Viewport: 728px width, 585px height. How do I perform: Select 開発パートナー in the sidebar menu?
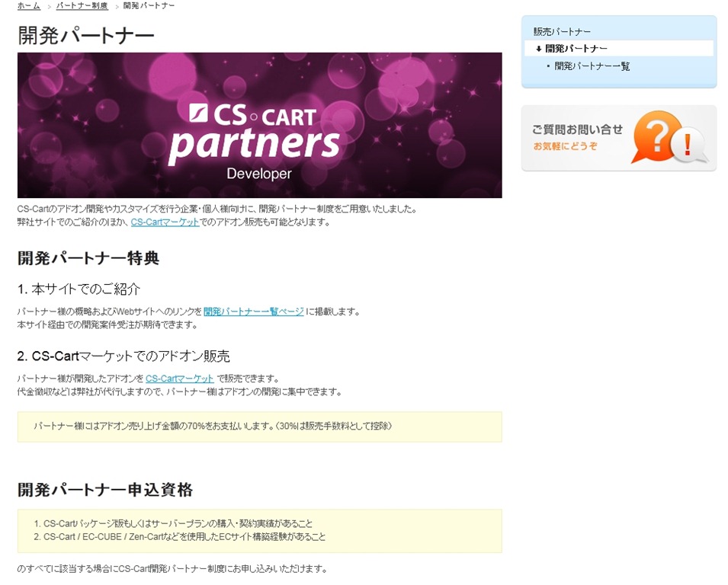[576, 49]
